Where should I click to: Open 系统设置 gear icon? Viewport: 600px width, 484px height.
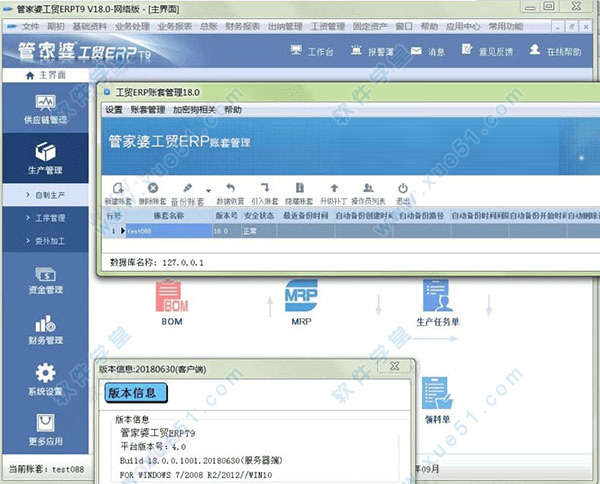(x=46, y=373)
